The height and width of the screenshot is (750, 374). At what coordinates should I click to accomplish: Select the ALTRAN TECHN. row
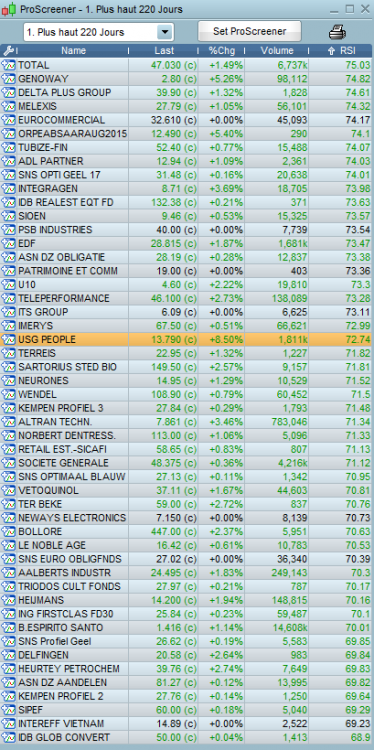point(187,422)
